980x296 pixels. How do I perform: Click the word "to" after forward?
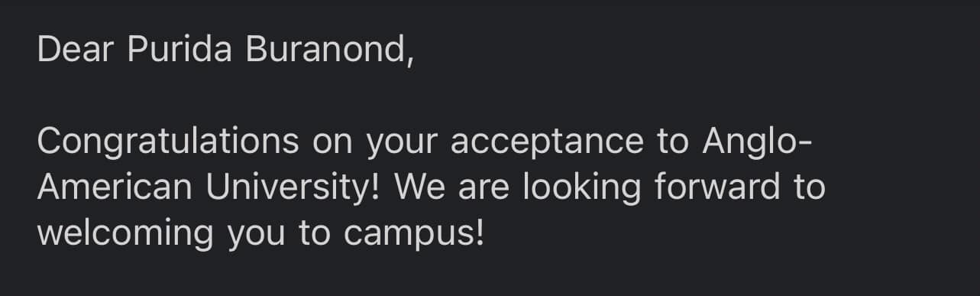(810, 189)
